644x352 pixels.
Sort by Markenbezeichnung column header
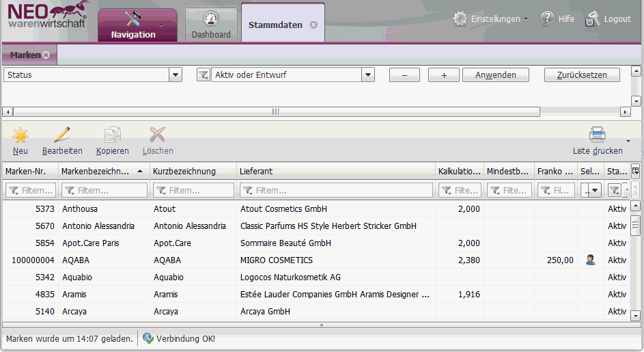(104, 171)
